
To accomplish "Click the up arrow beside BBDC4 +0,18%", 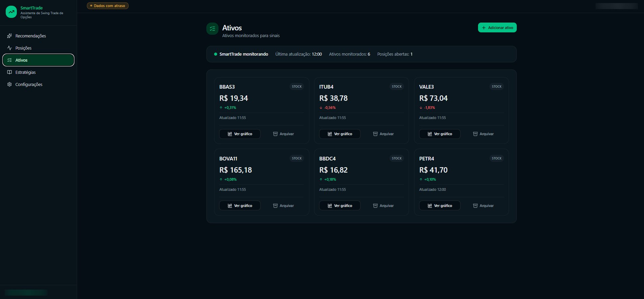I will (321, 180).
